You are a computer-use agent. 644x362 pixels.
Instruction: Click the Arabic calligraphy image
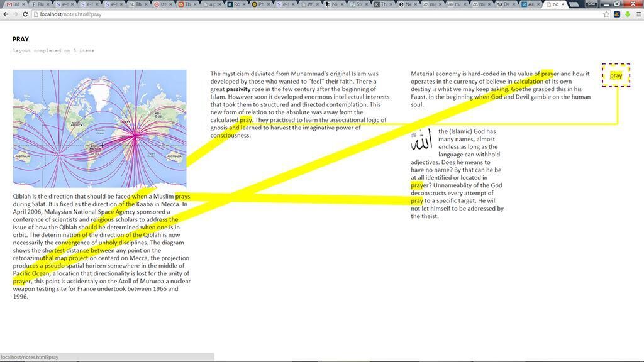click(421, 140)
